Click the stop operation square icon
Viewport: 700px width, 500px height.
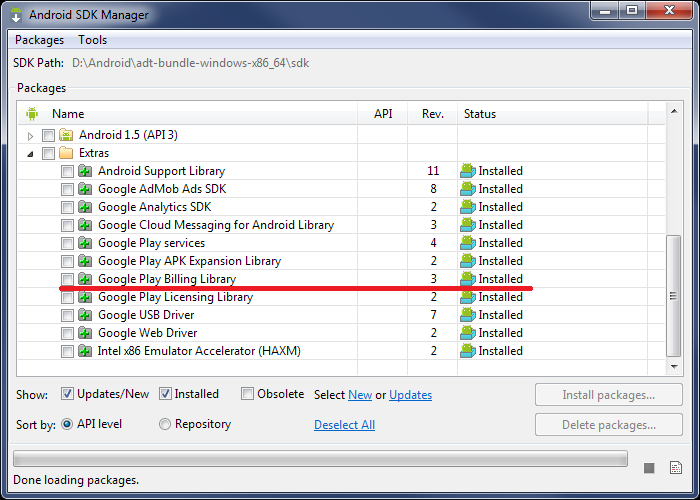[x=649, y=468]
